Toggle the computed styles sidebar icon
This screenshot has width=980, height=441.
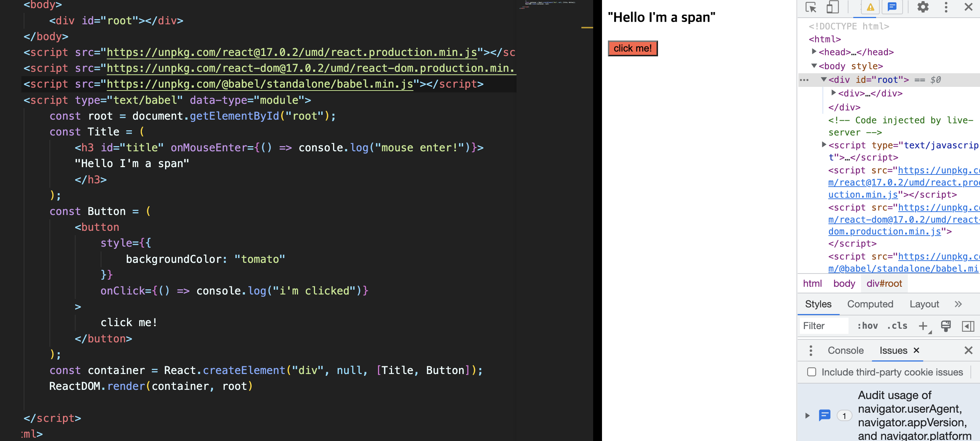[968, 326]
